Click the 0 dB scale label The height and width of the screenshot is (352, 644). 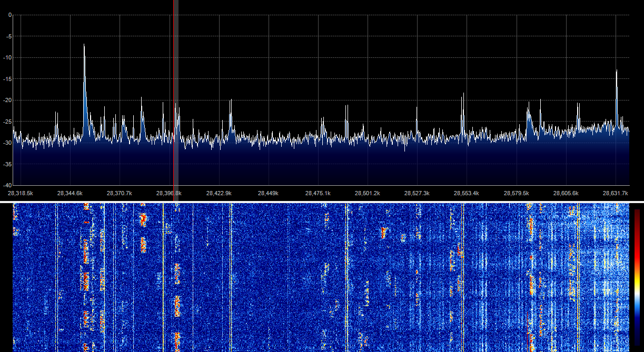pos(9,15)
